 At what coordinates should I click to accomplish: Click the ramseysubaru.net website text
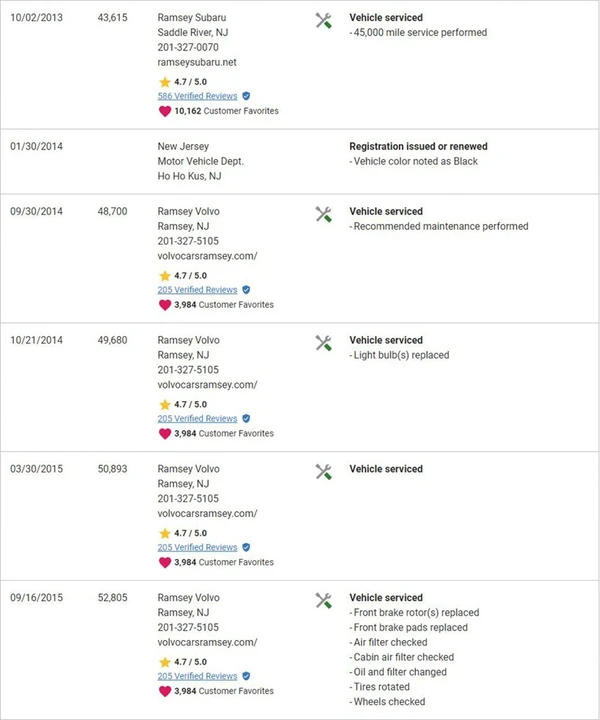197,62
